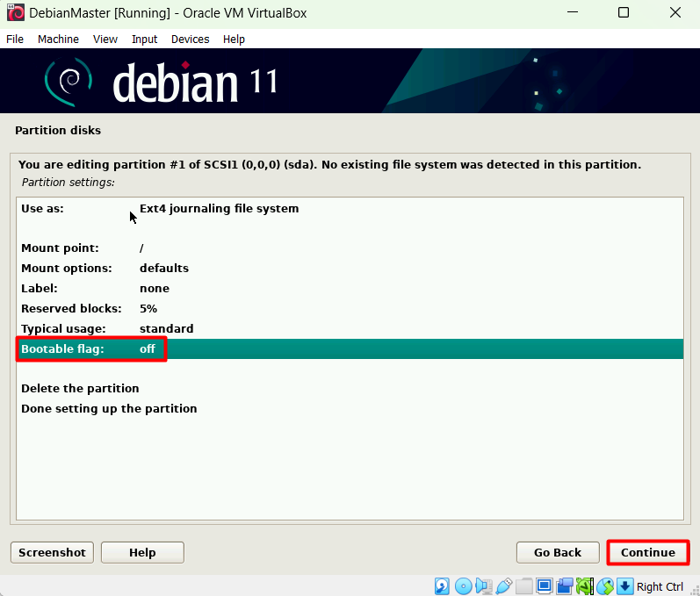Open the Machine menu

[x=58, y=39]
